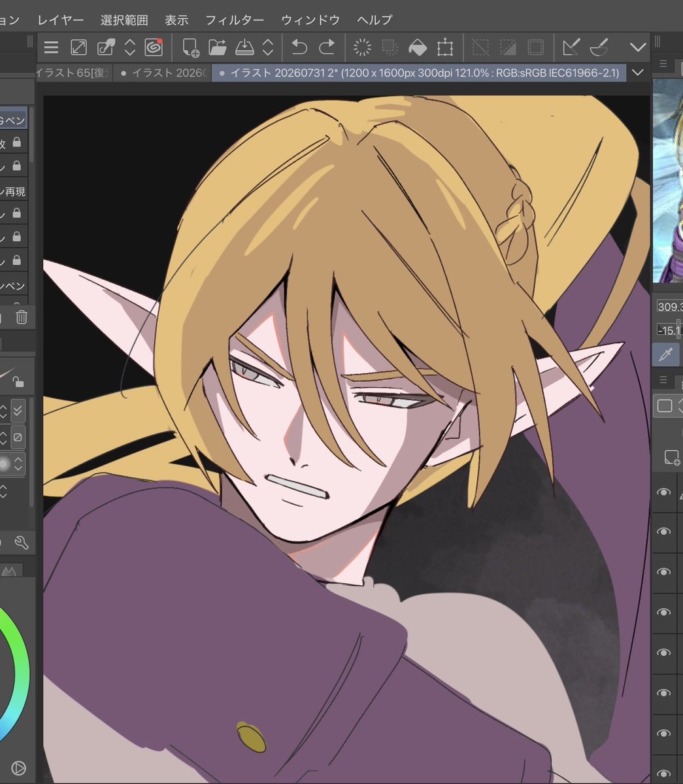Click the Fill bucket icon in command bar
The width and height of the screenshot is (683, 784).
click(417, 48)
